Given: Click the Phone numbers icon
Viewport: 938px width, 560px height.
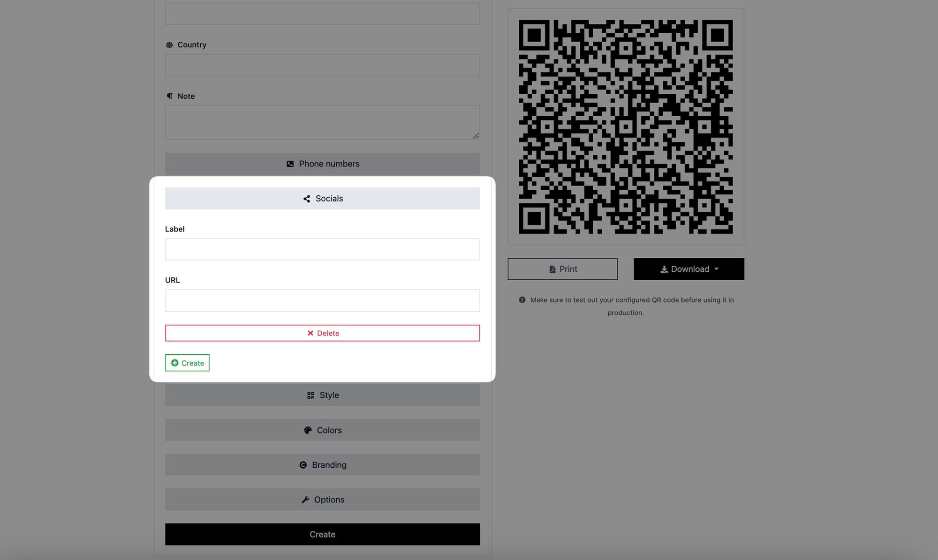Looking at the screenshot, I should (289, 164).
